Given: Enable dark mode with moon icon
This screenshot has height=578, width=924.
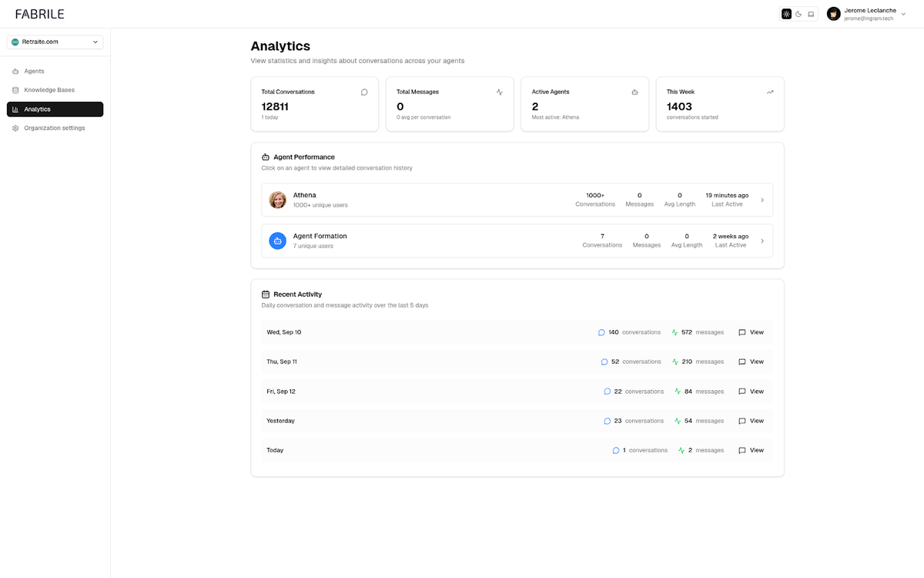Looking at the screenshot, I should pyautogui.click(x=798, y=13).
